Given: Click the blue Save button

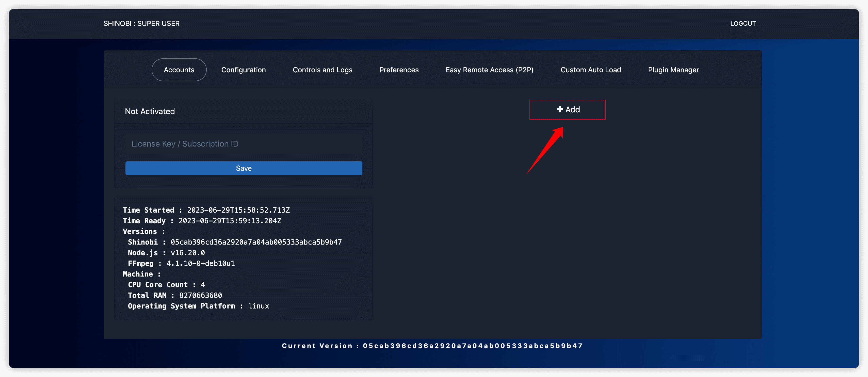Looking at the screenshot, I should point(244,168).
